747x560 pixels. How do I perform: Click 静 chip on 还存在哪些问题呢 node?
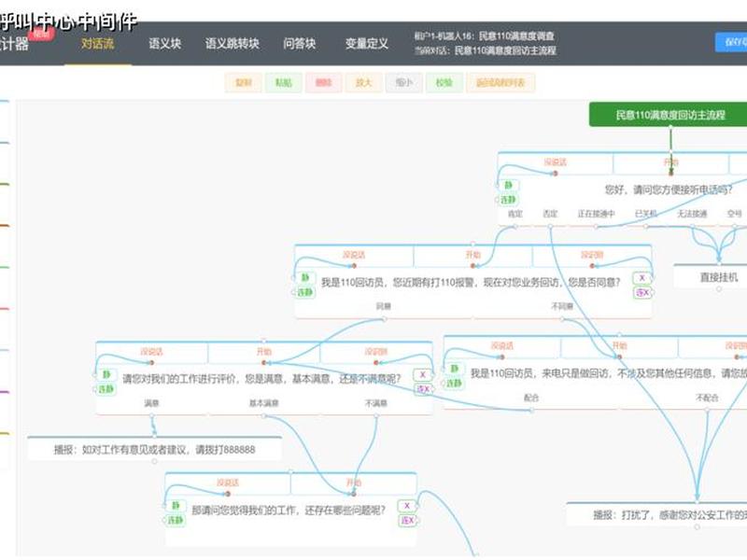[x=175, y=506]
